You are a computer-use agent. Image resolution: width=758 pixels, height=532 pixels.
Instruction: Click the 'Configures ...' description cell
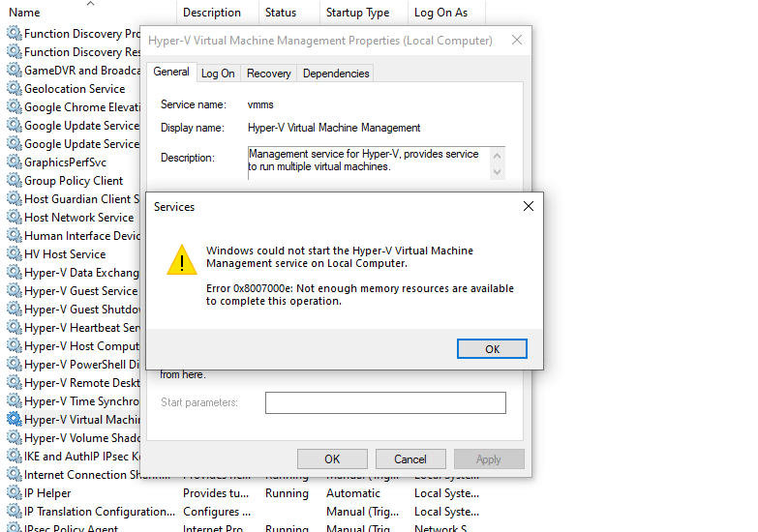pos(217,512)
